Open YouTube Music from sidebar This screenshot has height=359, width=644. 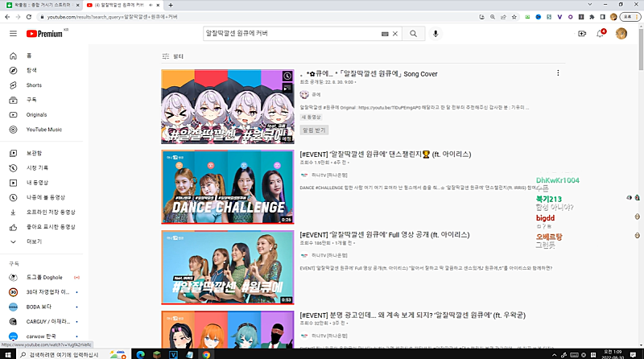point(43,129)
